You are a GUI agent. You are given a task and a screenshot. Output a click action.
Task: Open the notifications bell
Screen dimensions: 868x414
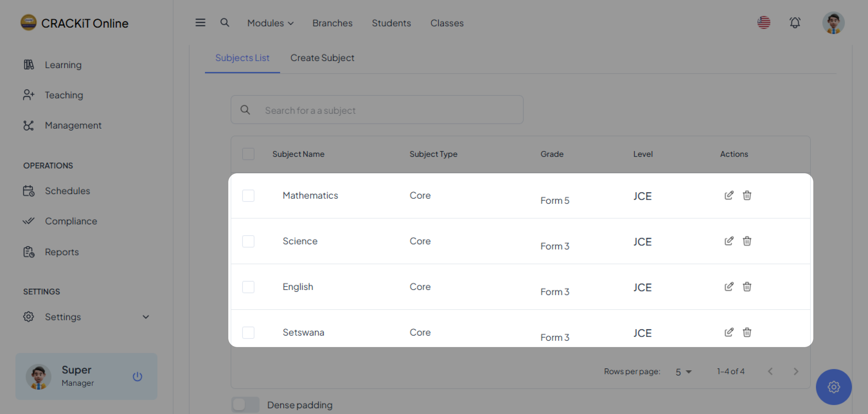795,23
